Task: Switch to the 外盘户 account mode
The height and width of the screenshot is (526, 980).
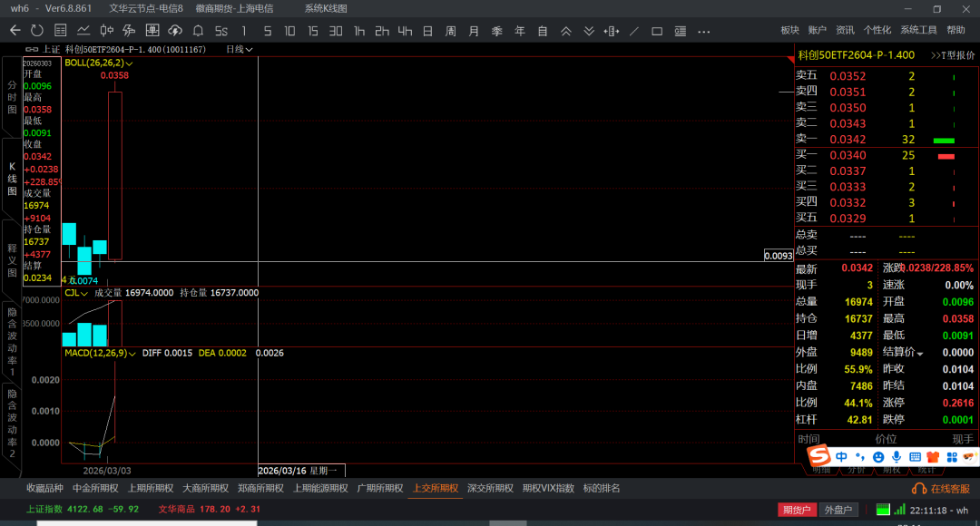Action: pos(837,510)
